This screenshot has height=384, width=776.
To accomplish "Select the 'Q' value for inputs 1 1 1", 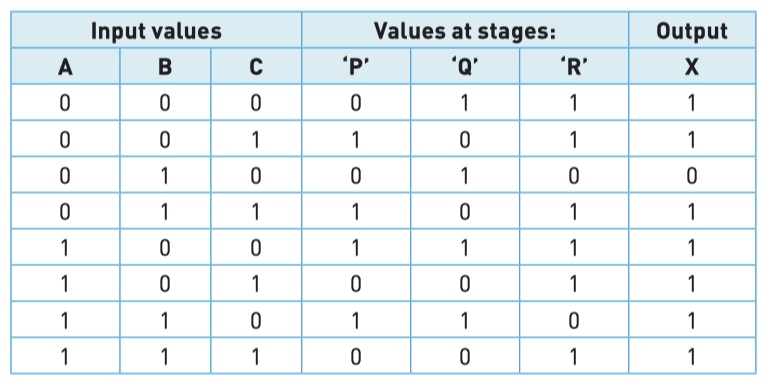I will tap(465, 356).
